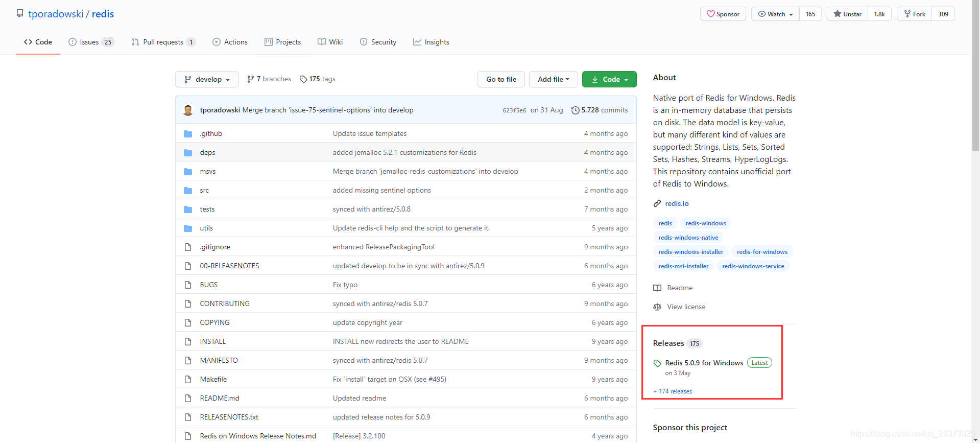
Task: Click the utils folder icon
Action: coord(188,228)
